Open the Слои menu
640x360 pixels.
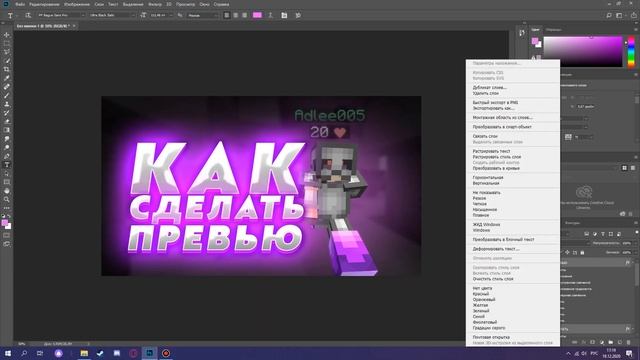tap(99, 4)
